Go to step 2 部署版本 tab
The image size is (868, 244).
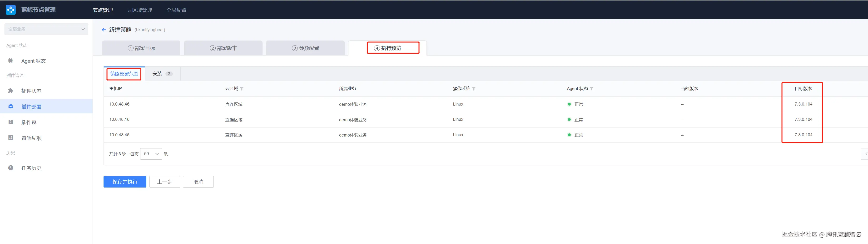coord(223,48)
